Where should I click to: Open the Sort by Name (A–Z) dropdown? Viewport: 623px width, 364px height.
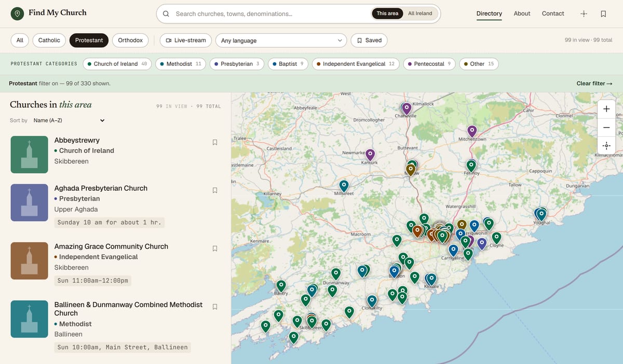pyautogui.click(x=69, y=120)
